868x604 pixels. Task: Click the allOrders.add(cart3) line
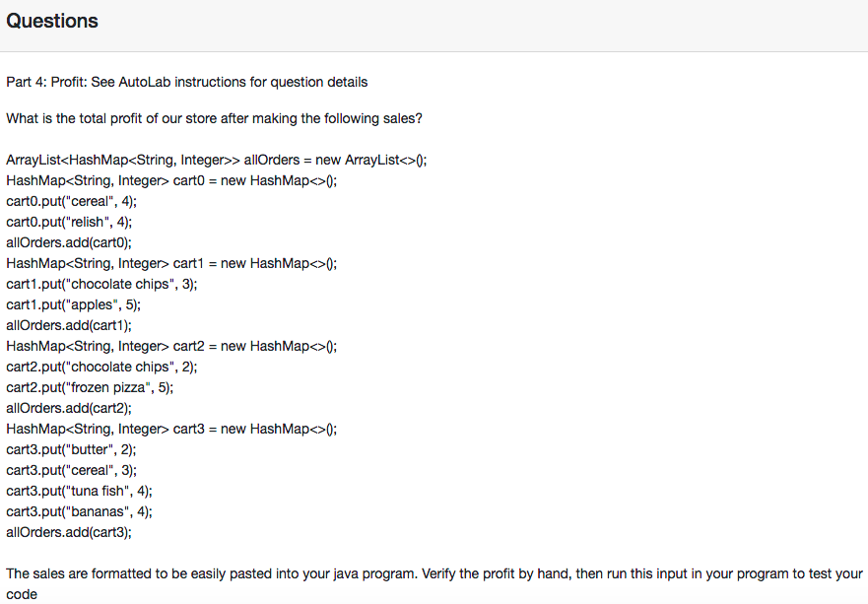[69, 533]
